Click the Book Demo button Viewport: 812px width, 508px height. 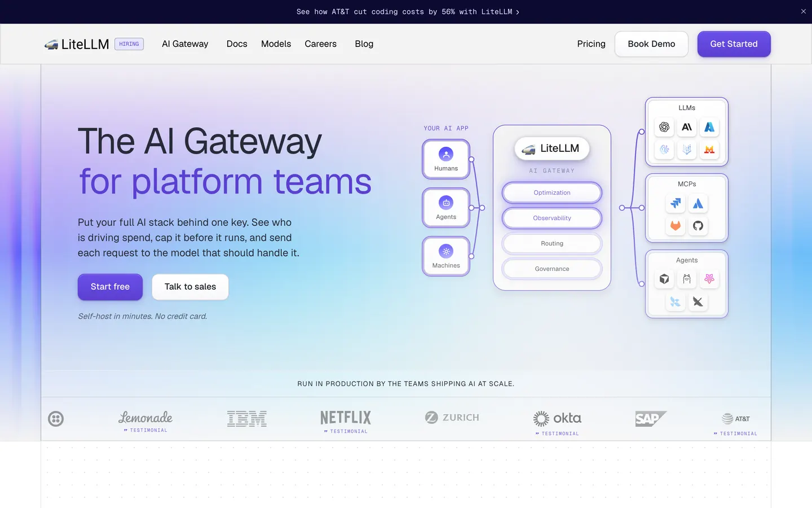[x=651, y=44]
